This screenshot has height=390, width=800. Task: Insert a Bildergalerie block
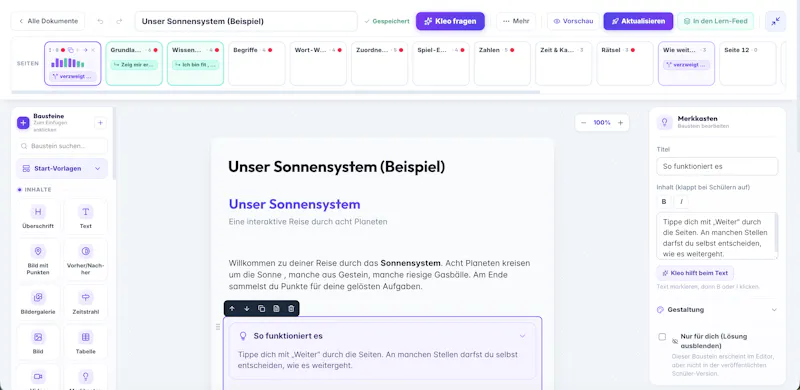pos(38,302)
